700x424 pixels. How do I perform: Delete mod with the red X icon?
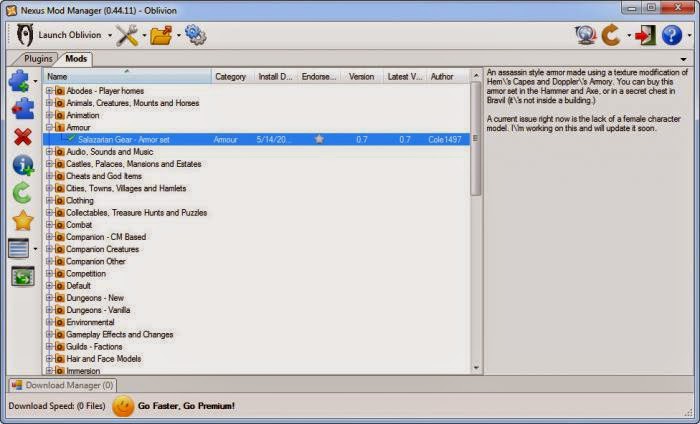(23, 137)
